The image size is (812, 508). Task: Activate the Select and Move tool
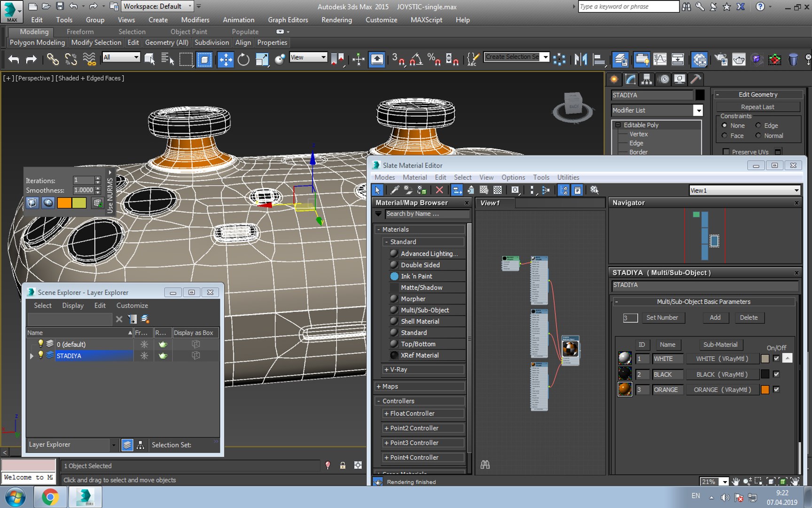pos(226,59)
